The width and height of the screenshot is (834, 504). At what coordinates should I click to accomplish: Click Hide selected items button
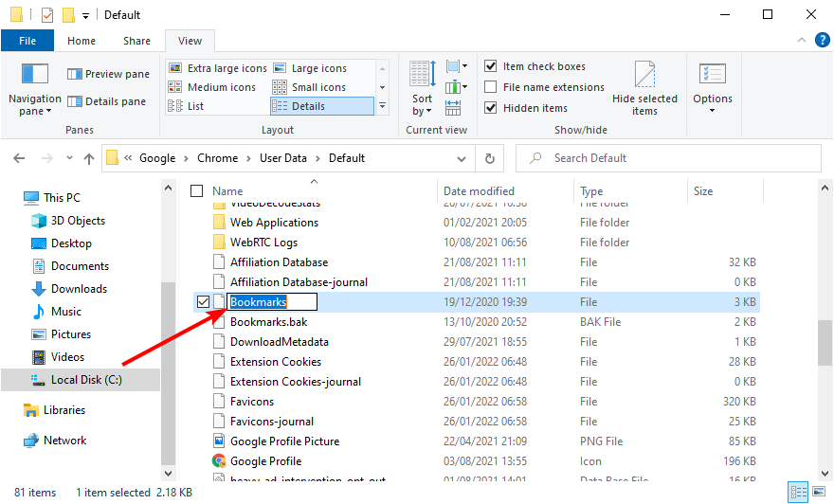click(x=644, y=89)
